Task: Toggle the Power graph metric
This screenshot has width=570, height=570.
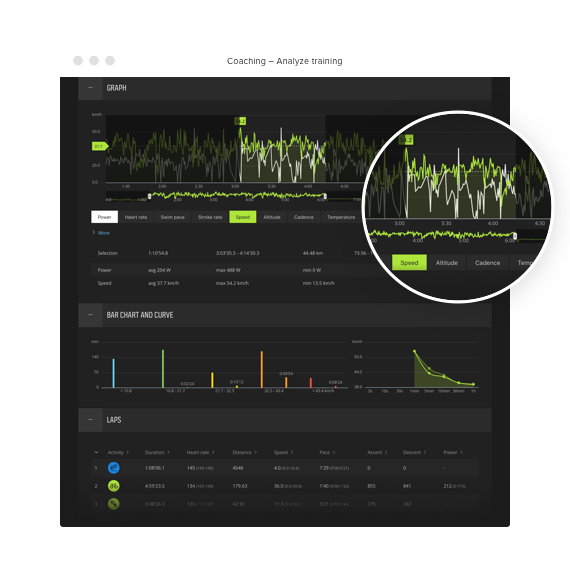Action: [104, 217]
